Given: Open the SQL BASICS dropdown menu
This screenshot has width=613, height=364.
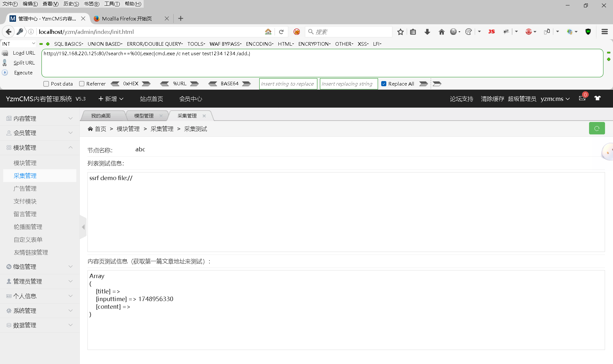Looking at the screenshot, I should [x=68, y=44].
